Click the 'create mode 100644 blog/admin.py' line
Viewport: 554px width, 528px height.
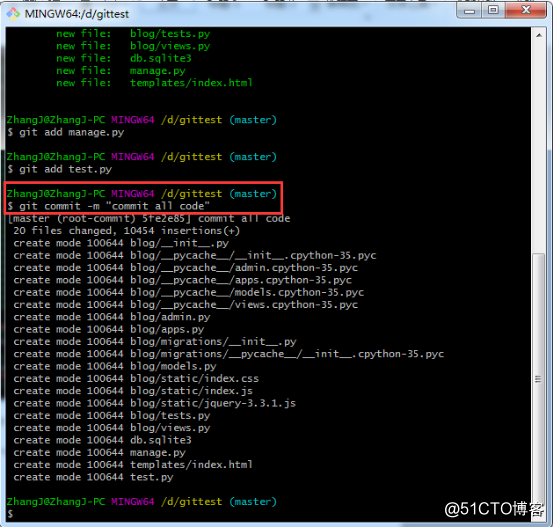pyautogui.click(x=112, y=317)
